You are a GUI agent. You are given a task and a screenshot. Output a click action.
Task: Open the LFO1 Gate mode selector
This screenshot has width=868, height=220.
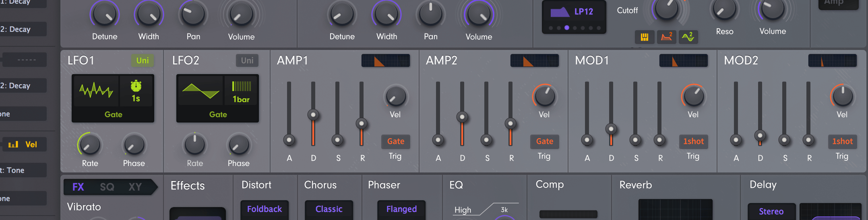(x=113, y=114)
